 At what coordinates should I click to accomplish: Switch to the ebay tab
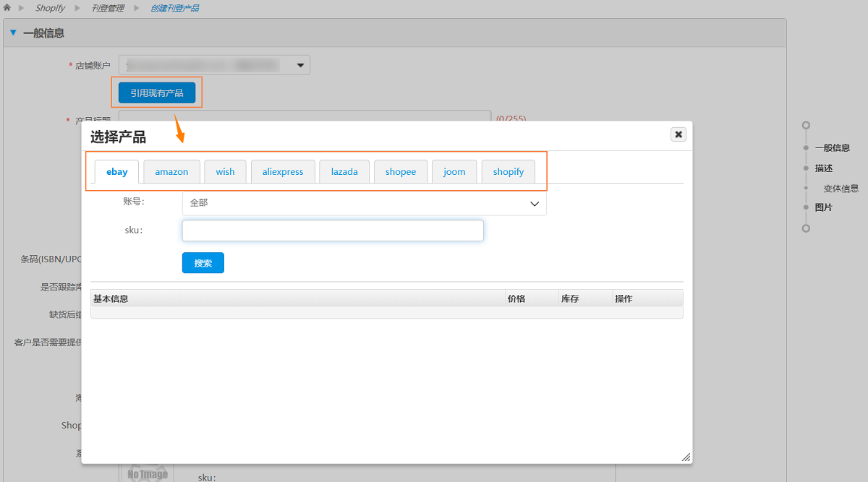116,172
